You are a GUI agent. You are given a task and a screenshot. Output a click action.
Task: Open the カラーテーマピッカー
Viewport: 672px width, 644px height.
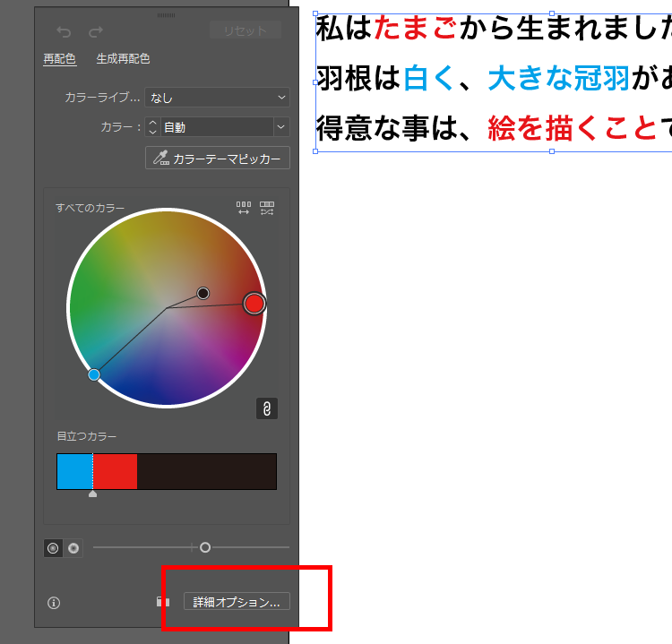pyautogui.click(x=218, y=159)
